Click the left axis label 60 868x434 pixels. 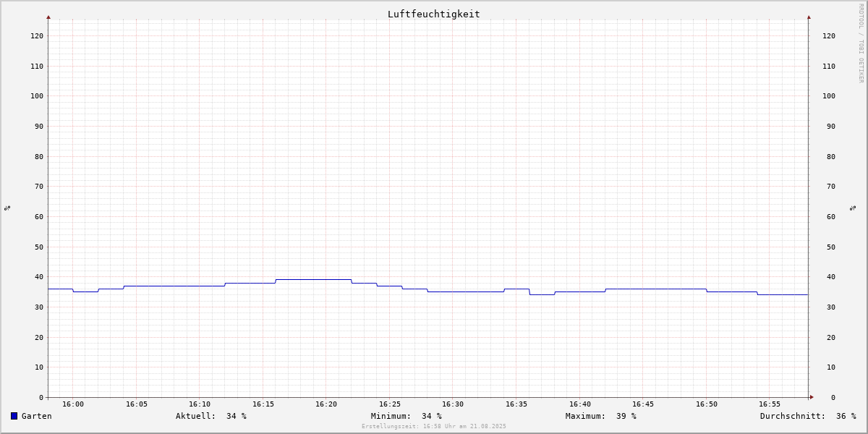click(x=39, y=216)
